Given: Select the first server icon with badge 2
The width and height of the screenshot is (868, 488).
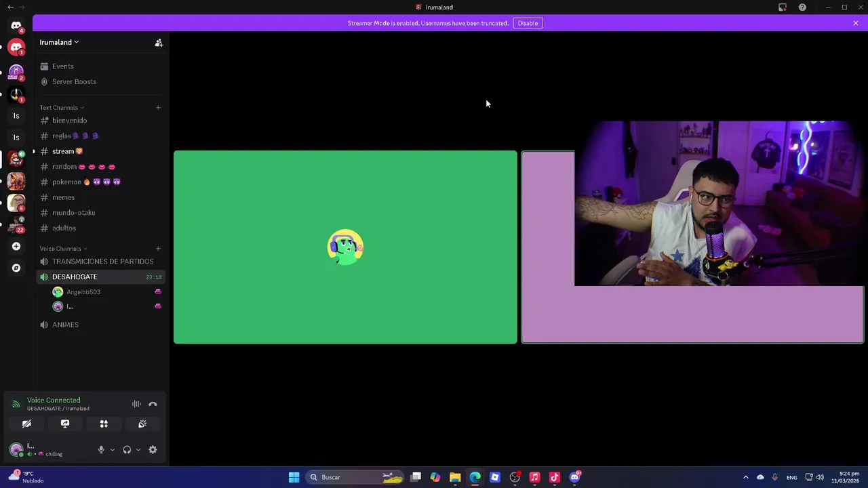Looking at the screenshot, I should click(16, 71).
